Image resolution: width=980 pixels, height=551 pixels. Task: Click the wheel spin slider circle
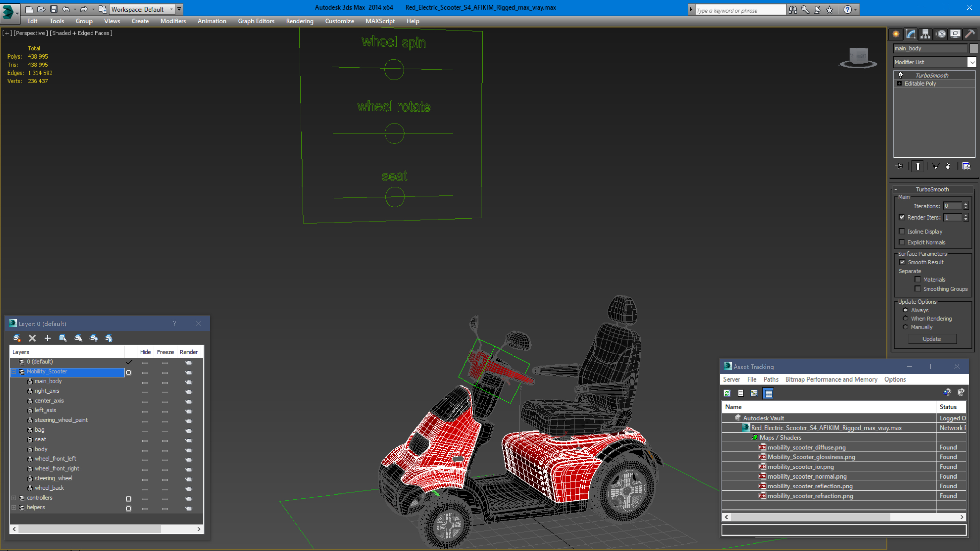click(394, 70)
